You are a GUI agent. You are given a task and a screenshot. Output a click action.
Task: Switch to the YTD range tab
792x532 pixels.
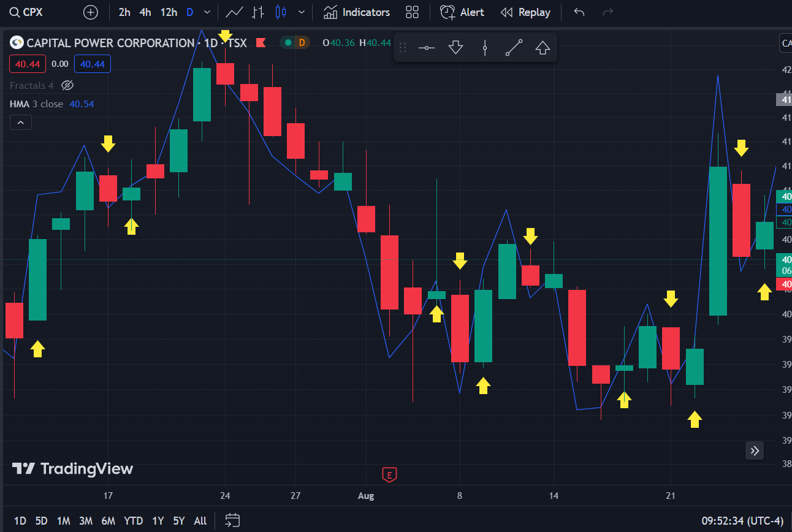tap(133, 520)
